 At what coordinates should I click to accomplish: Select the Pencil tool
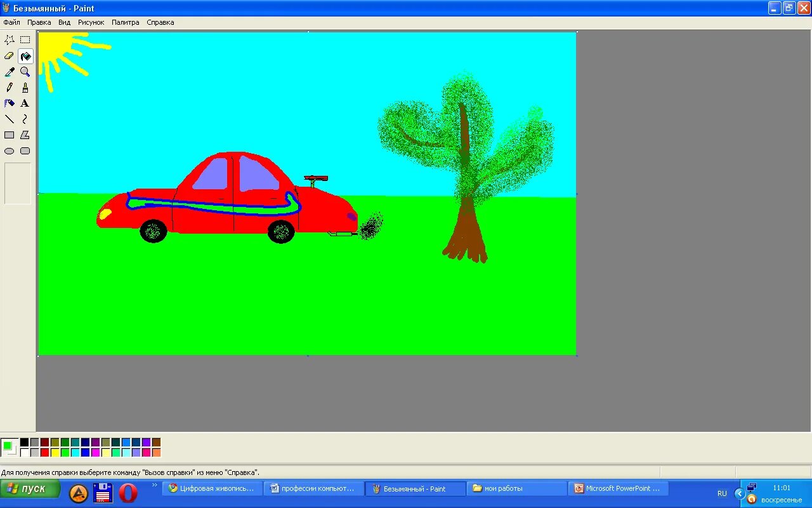(10, 88)
